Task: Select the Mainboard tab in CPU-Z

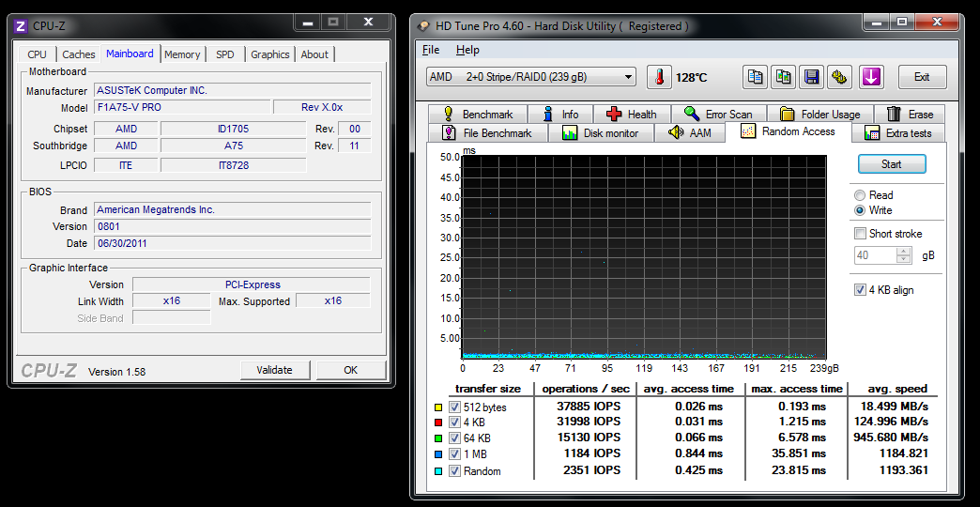Action: [x=130, y=54]
